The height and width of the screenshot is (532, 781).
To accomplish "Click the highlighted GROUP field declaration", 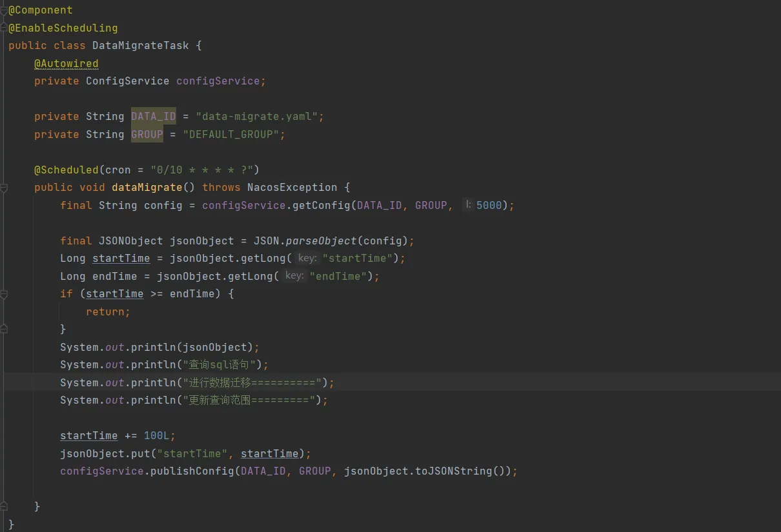I will (147, 134).
